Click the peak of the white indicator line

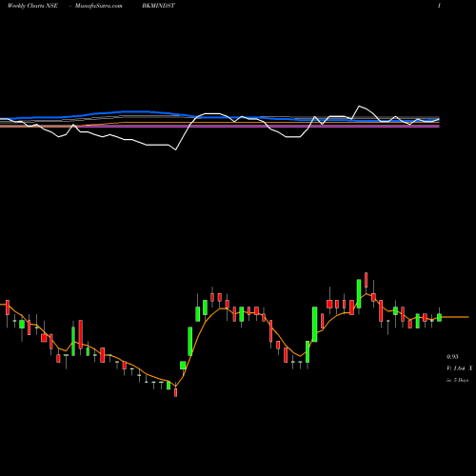tap(359, 106)
